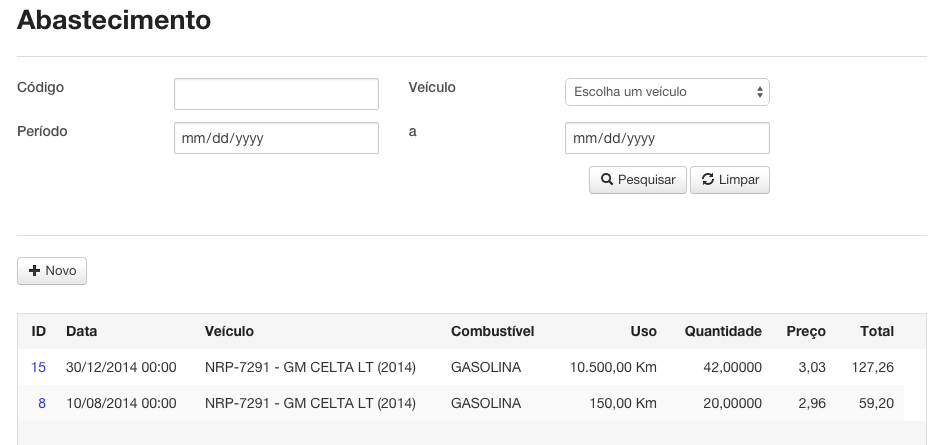This screenshot has height=445, width=936.
Task: Select the row dated 30/12/2014
Action: click(x=460, y=367)
